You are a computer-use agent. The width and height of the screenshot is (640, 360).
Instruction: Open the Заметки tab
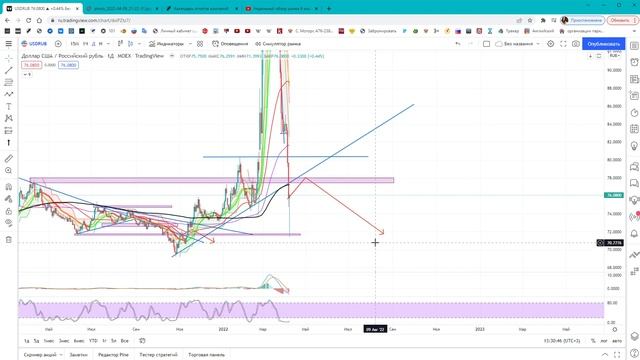coord(78,355)
